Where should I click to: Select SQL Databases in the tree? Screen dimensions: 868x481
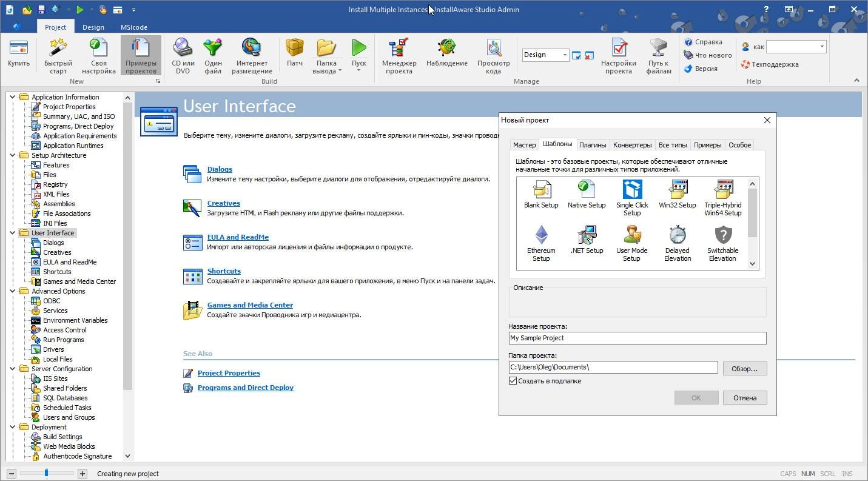tap(65, 398)
